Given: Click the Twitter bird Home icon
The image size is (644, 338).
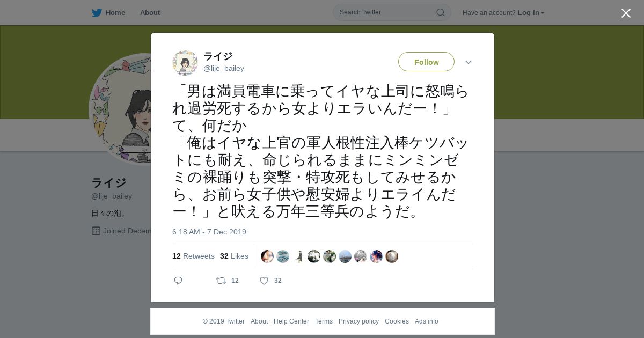Looking at the screenshot, I should pos(97,12).
